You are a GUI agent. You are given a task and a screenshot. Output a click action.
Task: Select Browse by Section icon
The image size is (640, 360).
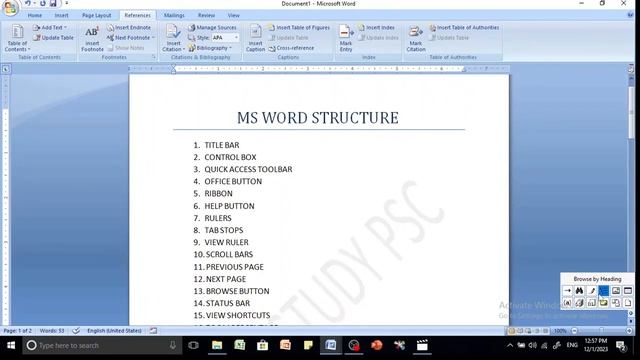tap(616, 303)
